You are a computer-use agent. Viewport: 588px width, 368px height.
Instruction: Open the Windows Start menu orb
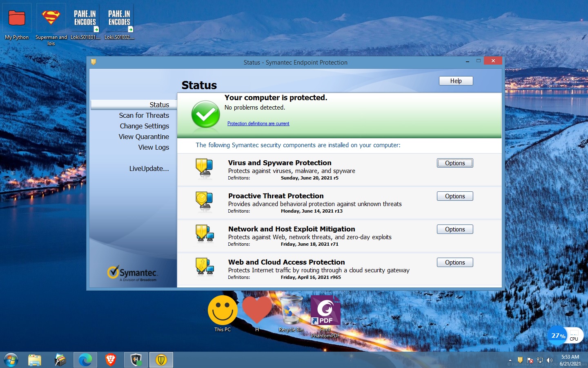click(11, 360)
